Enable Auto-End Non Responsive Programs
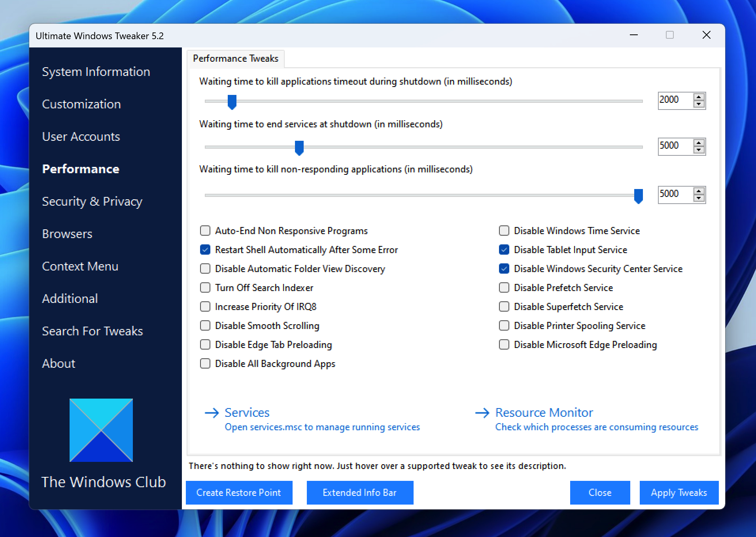The image size is (756, 537). click(x=205, y=231)
